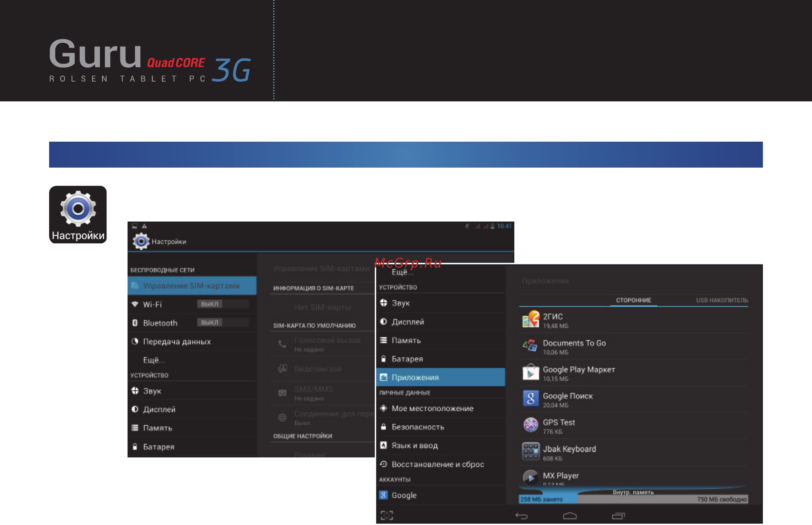Open Дисплей in the right screenshot
The width and height of the screenshot is (812, 525).
pyautogui.click(x=441, y=322)
